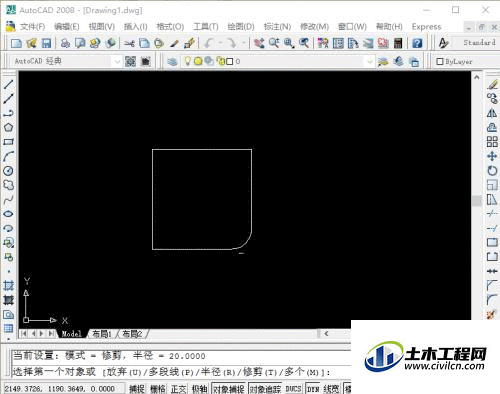Screen dimensions: 500x394
Task: Click the Array tool
Action: [x=492, y=142]
